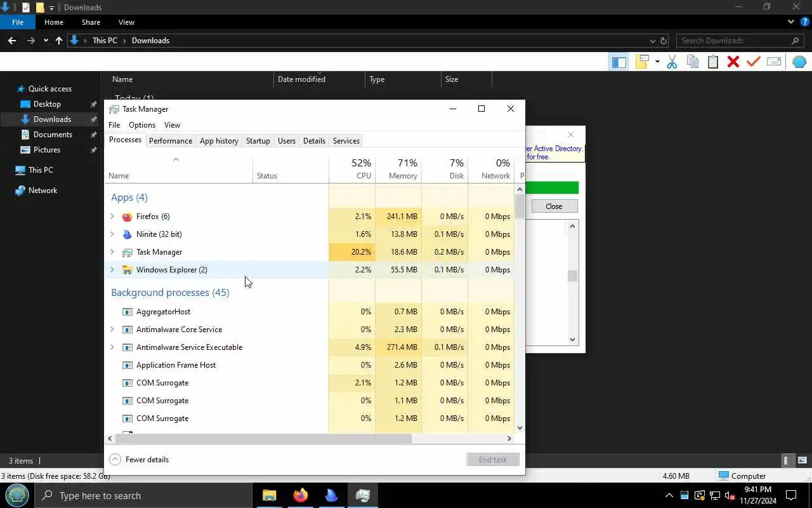Screen dimensions: 812x508
Task: Sort processes by Disk column
Action: tap(445, 169)
